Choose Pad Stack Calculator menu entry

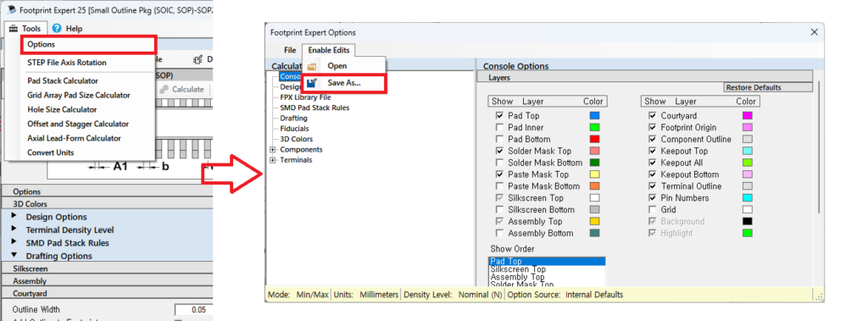[63, 80]
